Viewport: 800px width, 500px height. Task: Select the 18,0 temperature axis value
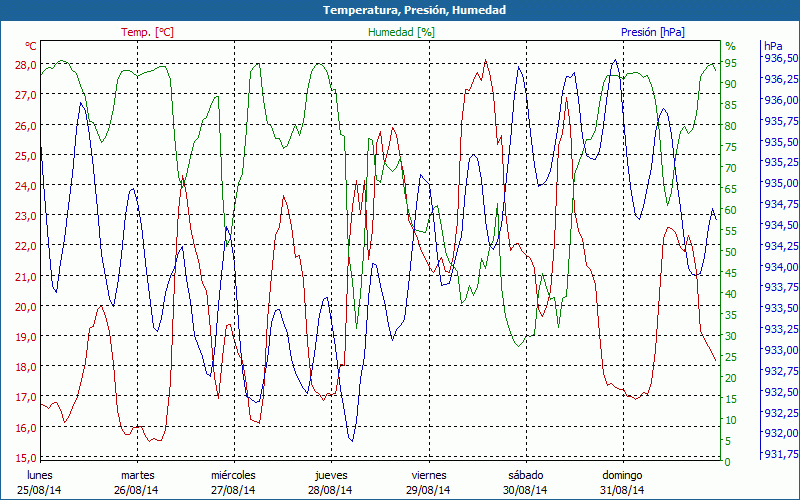point(26,367)
